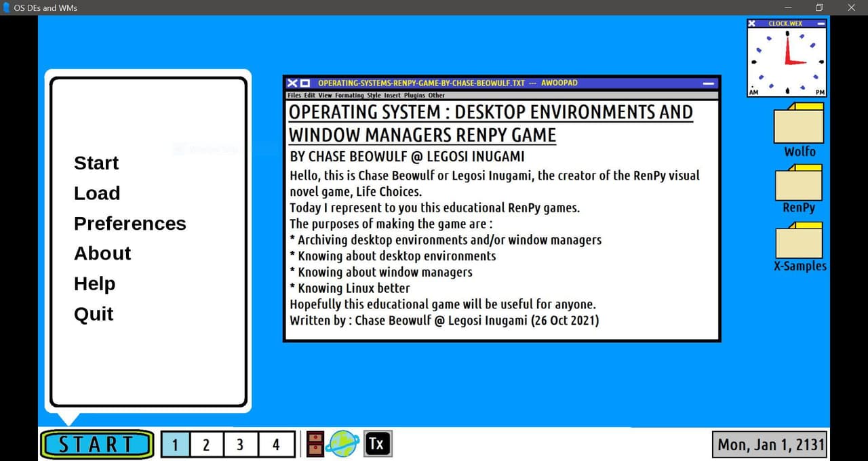Launch the globe browser icon
868x461 pixels.
coord(342,444)
